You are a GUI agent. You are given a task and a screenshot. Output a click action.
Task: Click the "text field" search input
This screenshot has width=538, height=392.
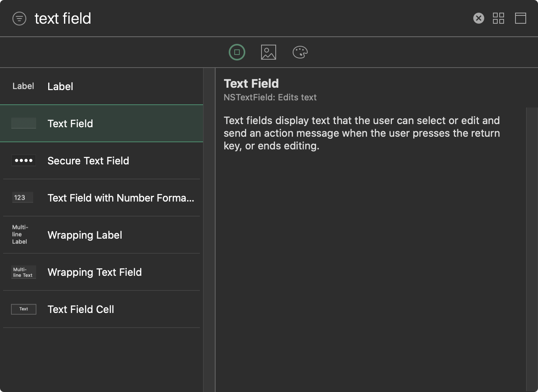pos(237,19)
